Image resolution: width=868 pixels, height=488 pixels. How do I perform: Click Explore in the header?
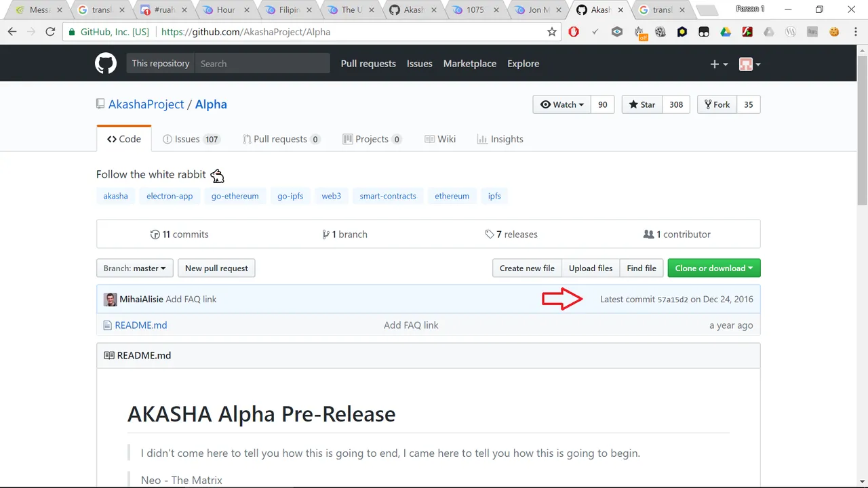tap(524, 64)
